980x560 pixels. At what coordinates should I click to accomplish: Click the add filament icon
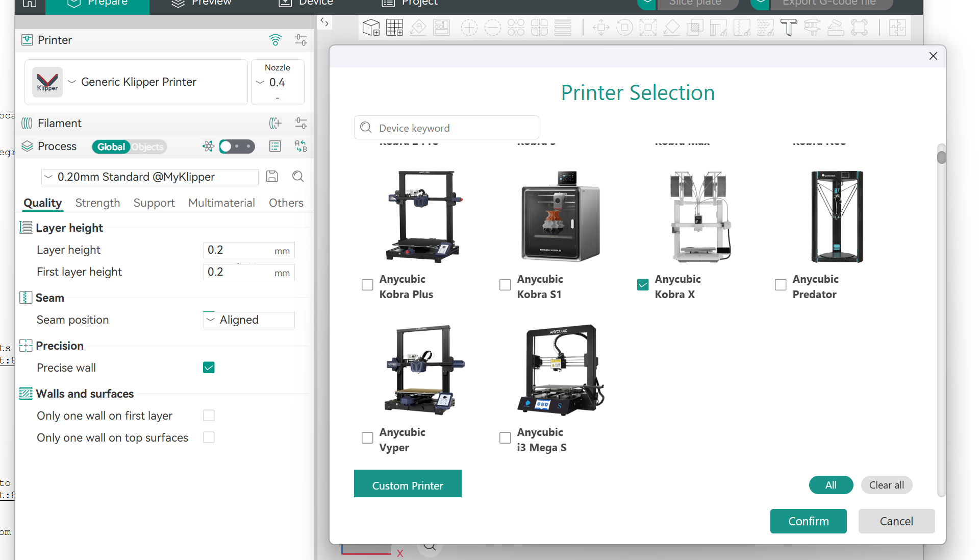[275, 123]
